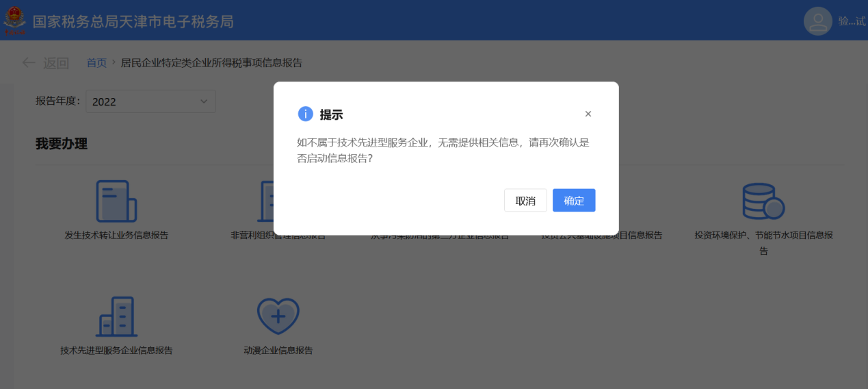The width and height of the screenshot is (868, 389).
Task: Click the user avatar icon
Action: click(x=817, y=21)
